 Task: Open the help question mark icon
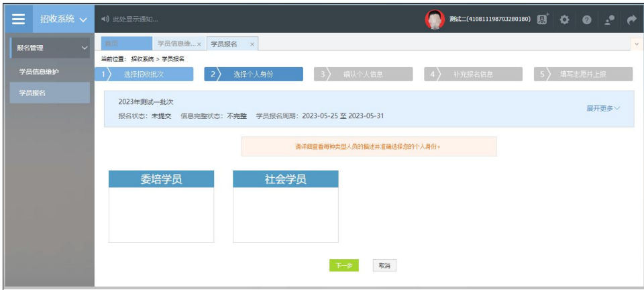588,19
